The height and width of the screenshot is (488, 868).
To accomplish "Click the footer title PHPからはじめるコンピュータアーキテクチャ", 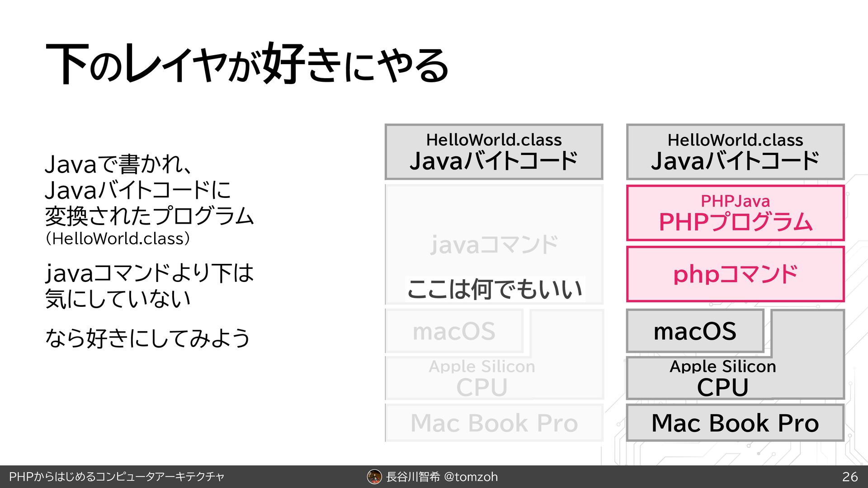I will [x=117, y=477].
